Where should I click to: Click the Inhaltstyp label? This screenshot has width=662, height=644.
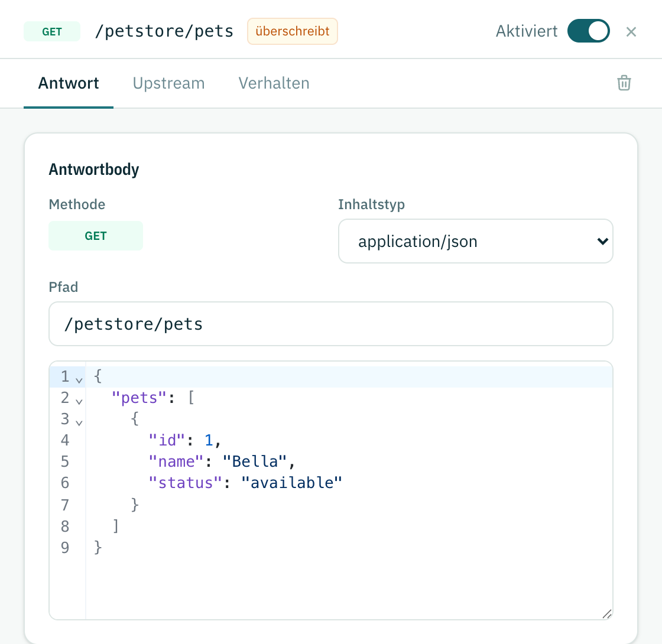tap(371, 204)
